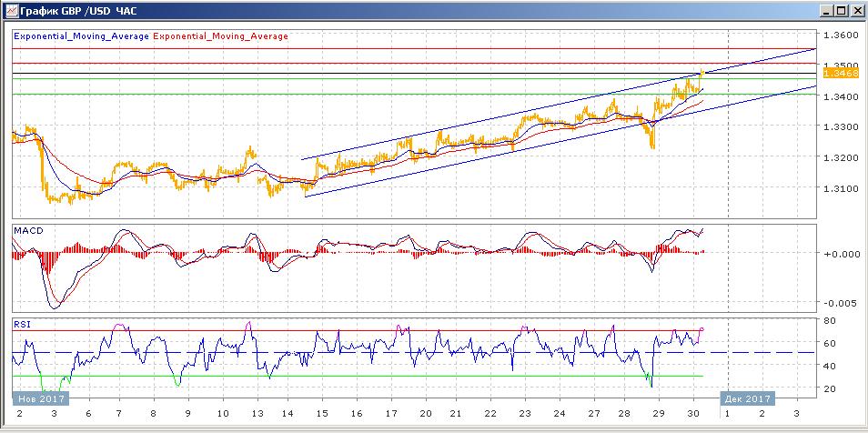Minimize the GBP/USD chart window
Image resolution: width=868 pixels, height=433 pixels.
click(828, 11)
